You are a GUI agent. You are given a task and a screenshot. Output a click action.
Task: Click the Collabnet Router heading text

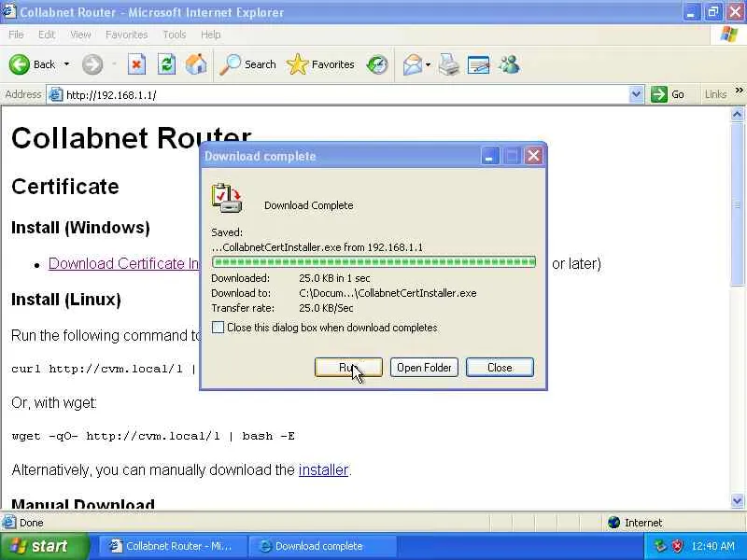pos(131,138)
